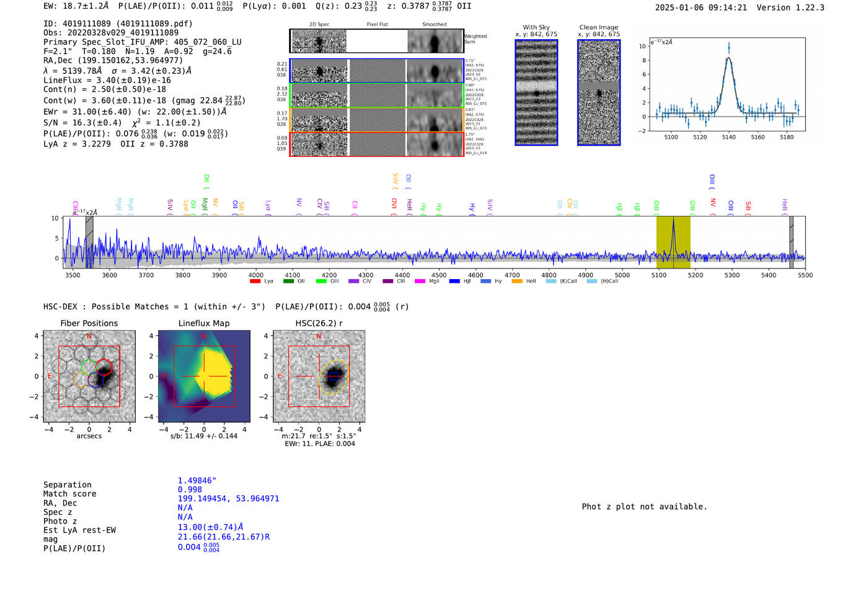This screenshot has height=591, width=868.
Task: Click the 'Weighted Sum' label
Action: (476, 39)
